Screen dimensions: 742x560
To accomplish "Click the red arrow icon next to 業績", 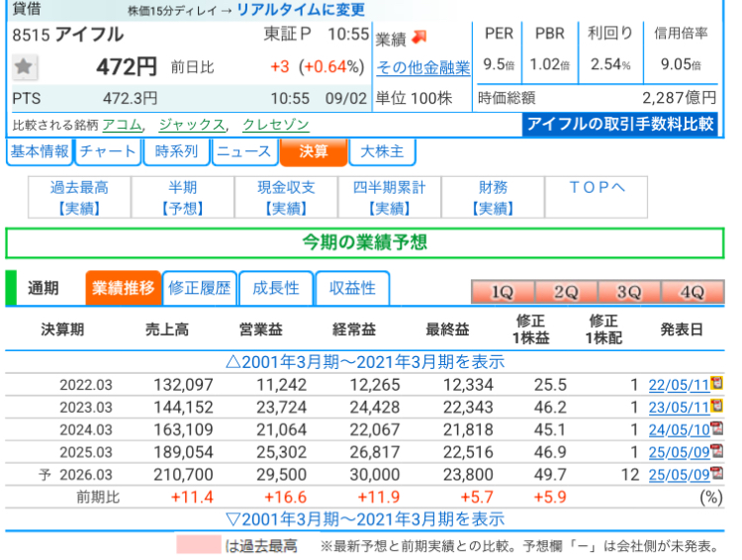I will point(419,37).
